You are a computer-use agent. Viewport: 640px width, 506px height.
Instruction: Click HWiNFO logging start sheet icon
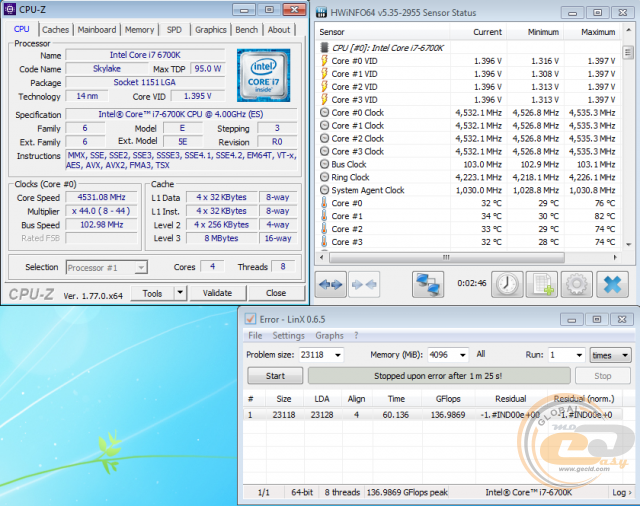[x=542, y=284]
